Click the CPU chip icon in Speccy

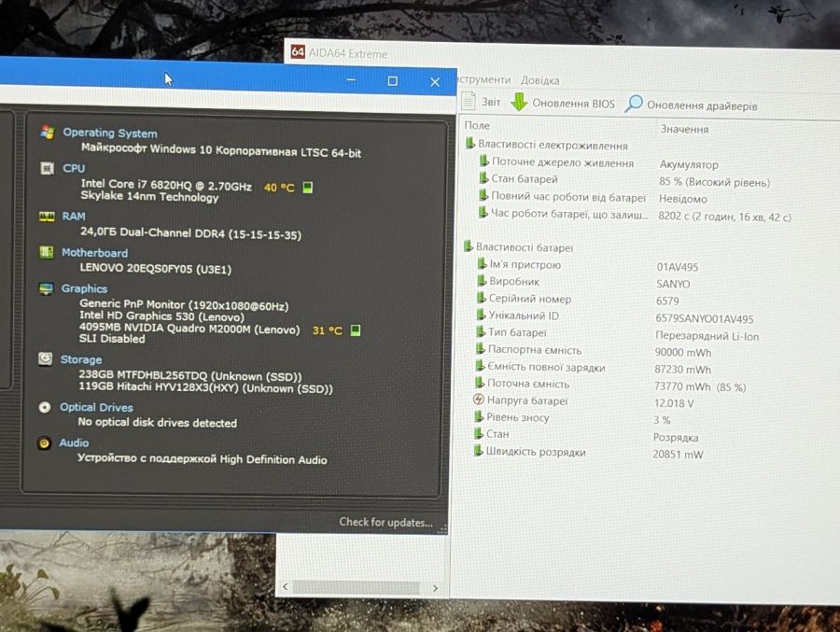[x=48, y=168]
